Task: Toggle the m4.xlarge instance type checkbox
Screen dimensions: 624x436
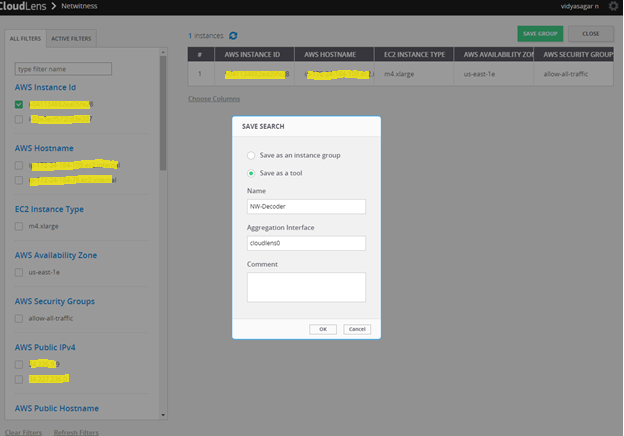Action: [x=19, y=227]
